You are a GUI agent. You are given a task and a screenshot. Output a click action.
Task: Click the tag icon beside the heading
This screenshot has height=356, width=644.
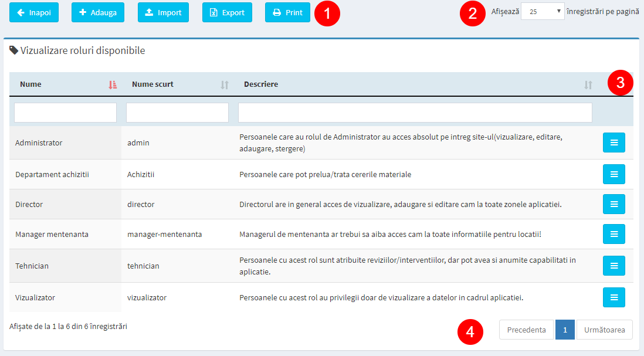pyautogui.click(x=13, y=50)
